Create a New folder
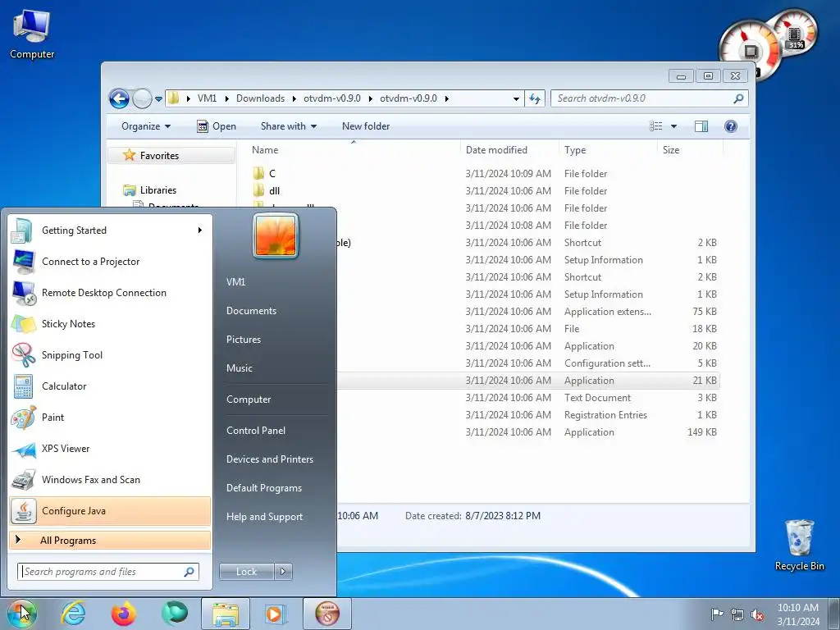 coord(366,126)
